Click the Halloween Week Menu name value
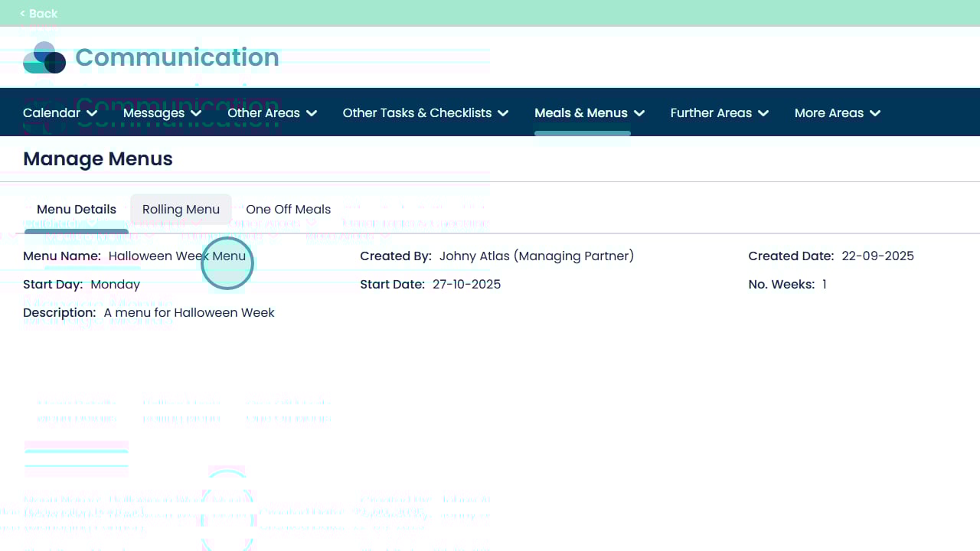Viewport: 980px width, 551px height. 177,256
